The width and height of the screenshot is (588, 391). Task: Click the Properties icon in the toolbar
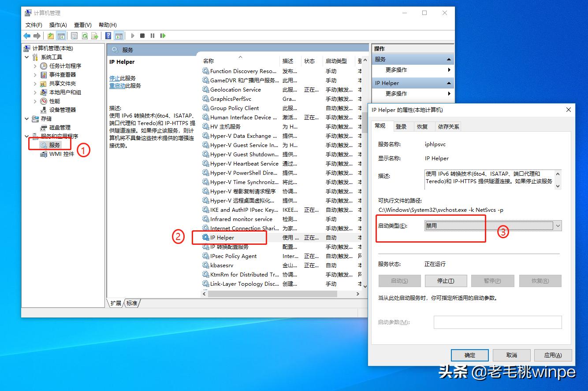click(74, 36)
